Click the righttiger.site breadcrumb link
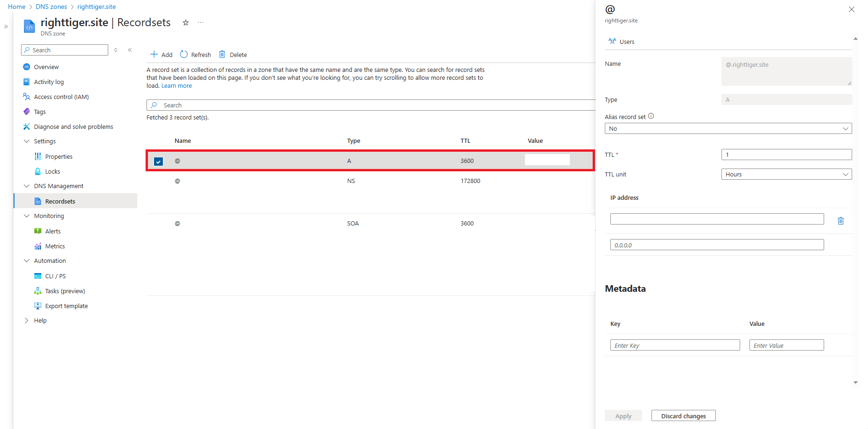The width and height of the screenshot is (868, 429). coord(97,7)
